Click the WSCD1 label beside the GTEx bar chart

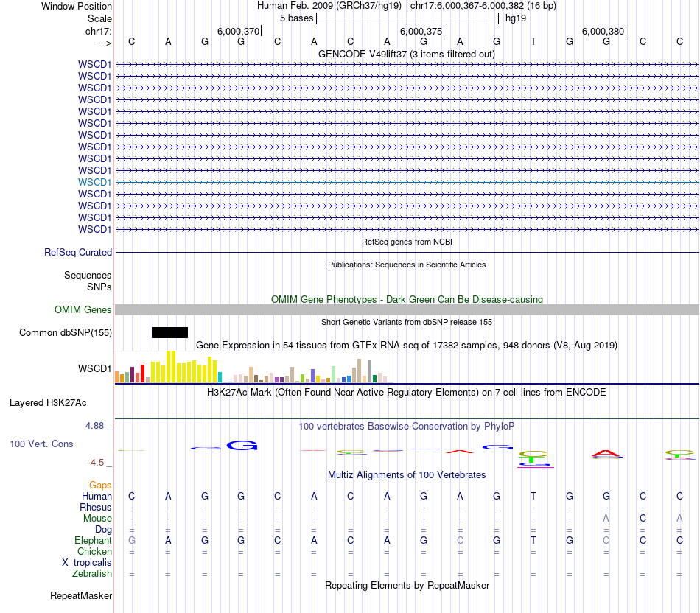tap(94, 369)
